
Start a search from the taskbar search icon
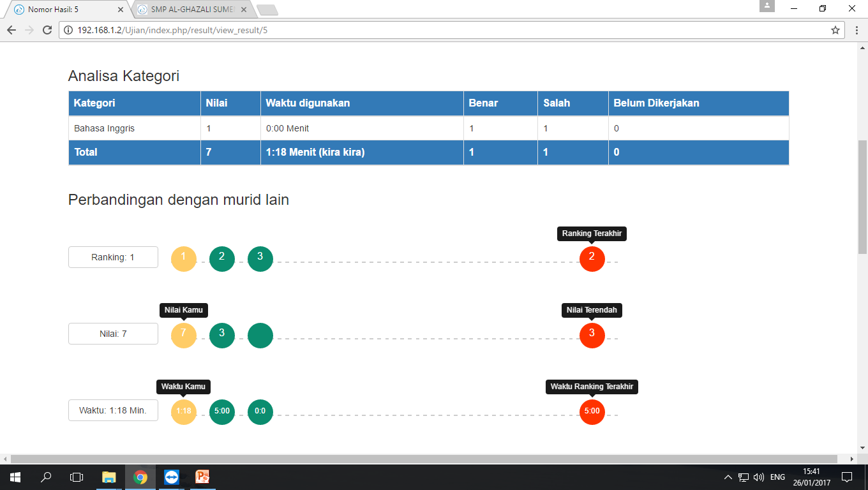pyautogui.click(x=45, y=477)
